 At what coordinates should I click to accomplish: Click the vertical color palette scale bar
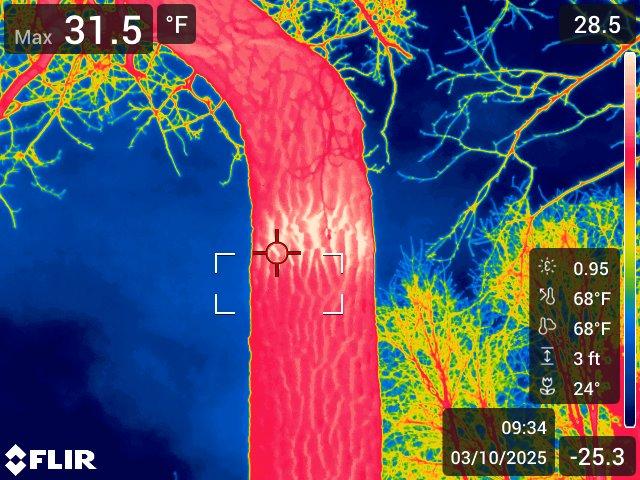point(630,240)
